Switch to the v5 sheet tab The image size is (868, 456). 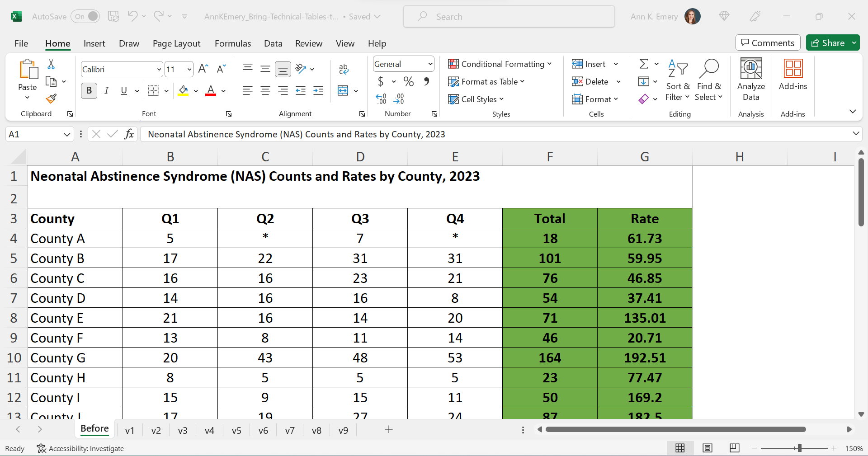(x=236, y=430)
